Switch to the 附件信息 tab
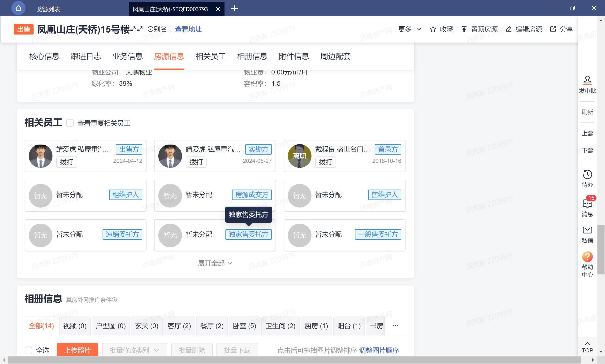The width and height of the screenshot is (605, 364). click(294, 56)
